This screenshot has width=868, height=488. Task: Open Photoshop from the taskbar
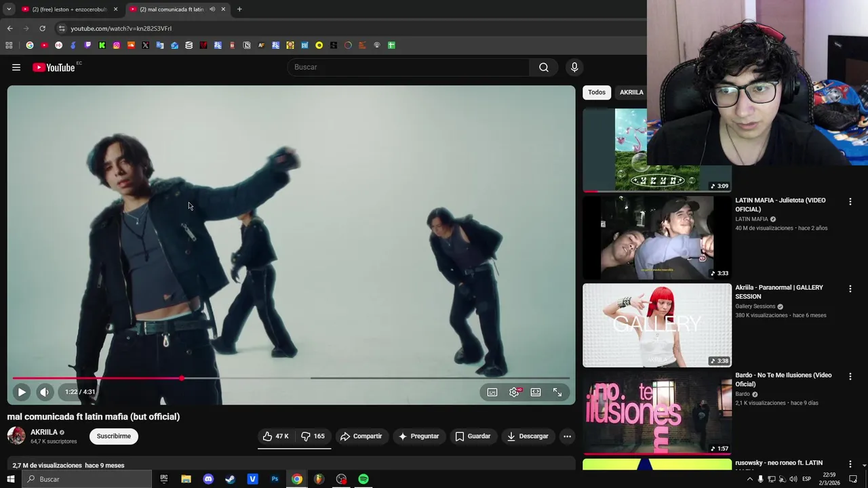(x=275, y=479)
